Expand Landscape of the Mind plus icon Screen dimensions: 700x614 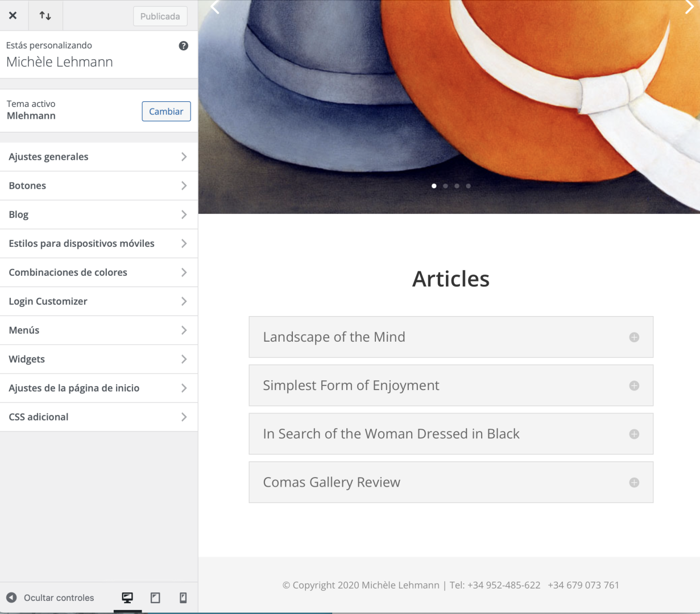tap(634, 338)
